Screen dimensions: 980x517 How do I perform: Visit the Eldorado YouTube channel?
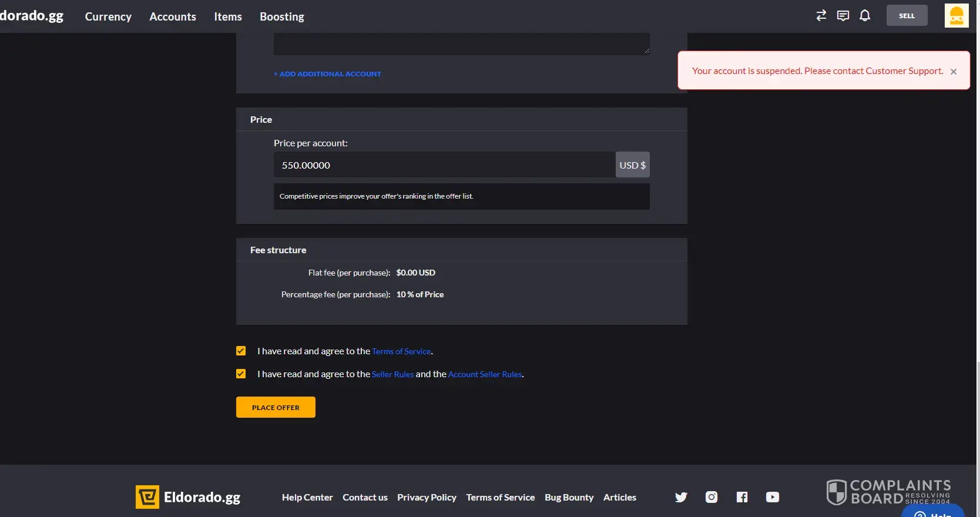tap(773, 497)
